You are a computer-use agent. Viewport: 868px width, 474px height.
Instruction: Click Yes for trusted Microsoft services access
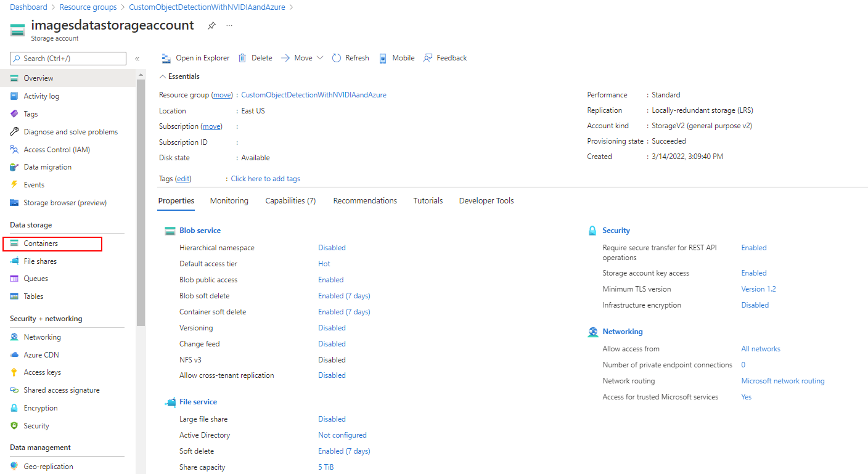click(746, 397)
